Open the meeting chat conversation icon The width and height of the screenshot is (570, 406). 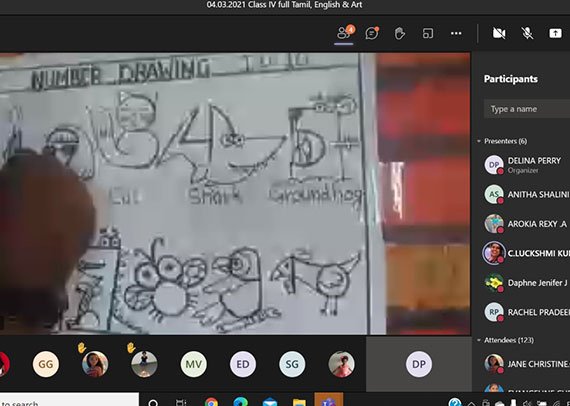click(372, 33)
